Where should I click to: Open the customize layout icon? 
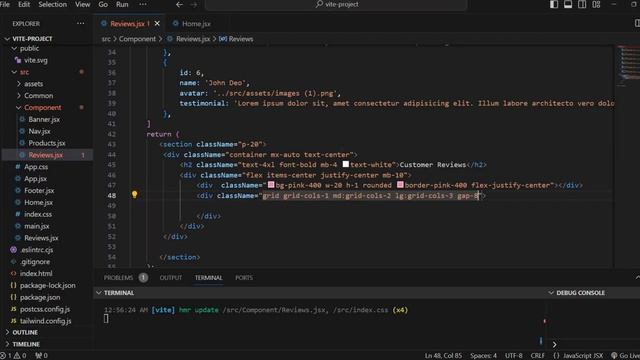596,4
